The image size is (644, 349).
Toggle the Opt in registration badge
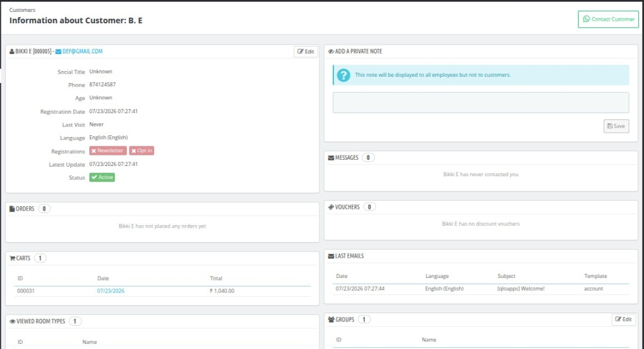[x=142, y=151]
